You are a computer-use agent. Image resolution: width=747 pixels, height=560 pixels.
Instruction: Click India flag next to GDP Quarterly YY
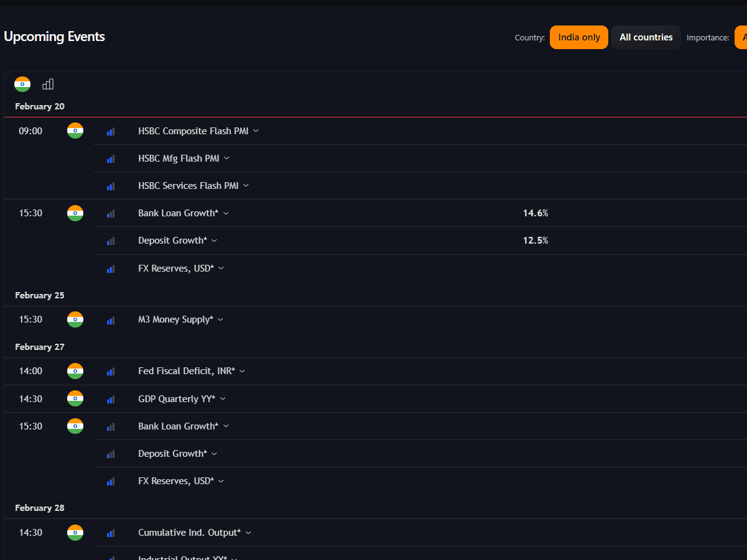75,398
